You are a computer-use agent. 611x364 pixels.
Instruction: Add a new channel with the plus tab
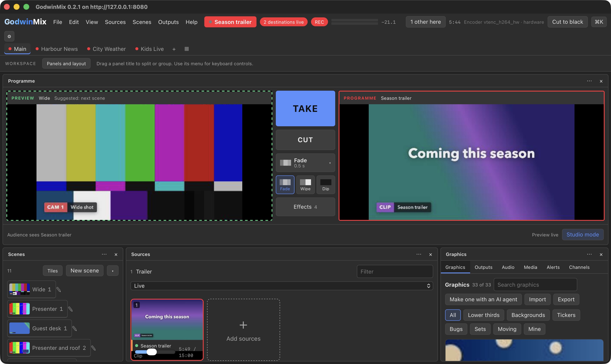[x=174, y=49]
